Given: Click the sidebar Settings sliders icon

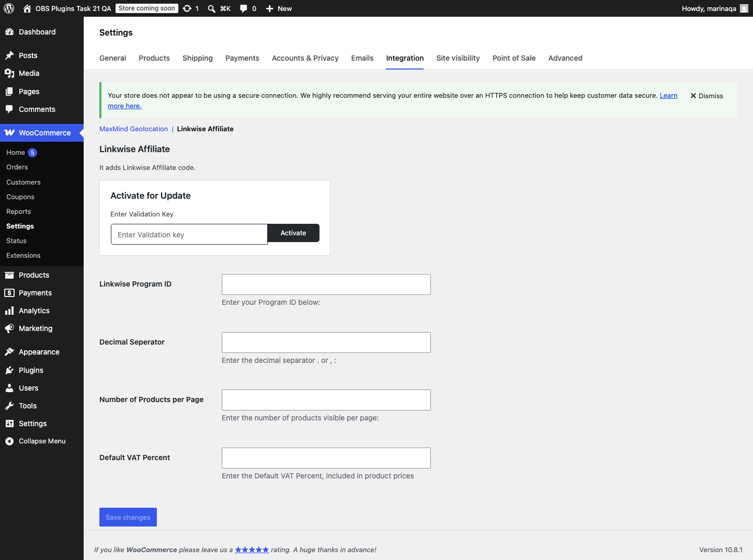Looking at the screenshot, I should 9,424.
